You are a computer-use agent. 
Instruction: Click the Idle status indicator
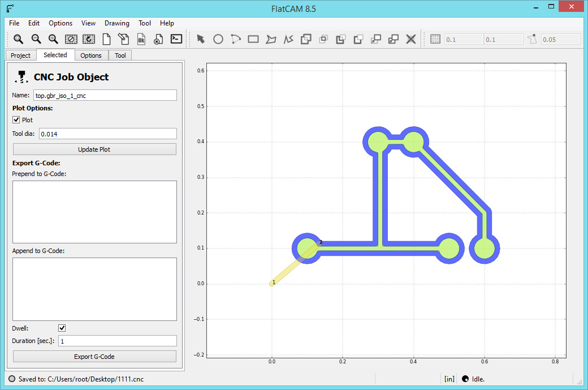[473, 379]
